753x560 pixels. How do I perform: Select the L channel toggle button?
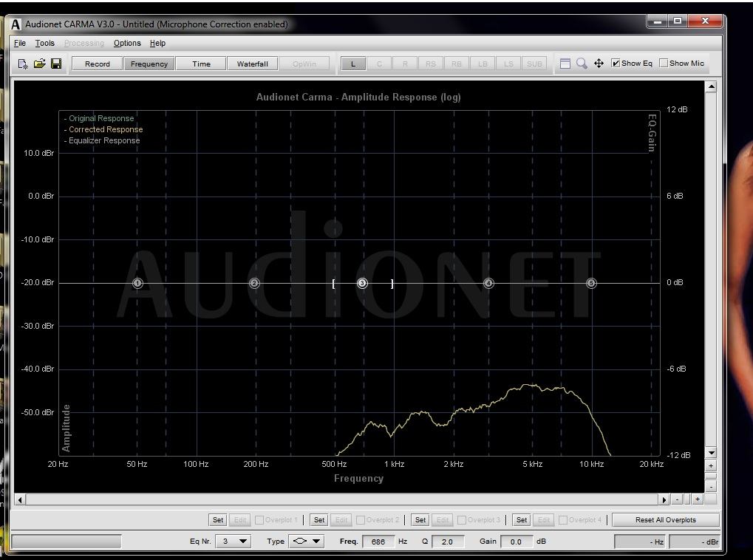click(x=353, y=64)
